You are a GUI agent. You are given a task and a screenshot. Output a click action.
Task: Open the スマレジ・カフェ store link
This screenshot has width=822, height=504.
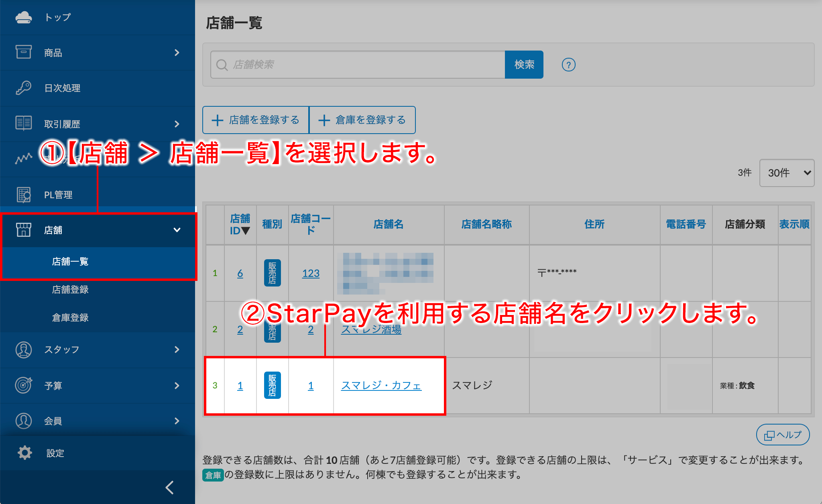381,386
